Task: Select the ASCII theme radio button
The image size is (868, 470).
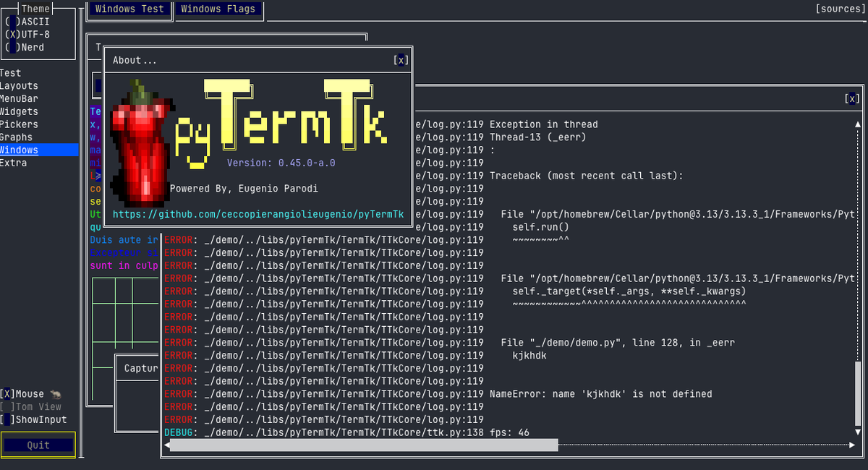Action: tap(12, 22)
